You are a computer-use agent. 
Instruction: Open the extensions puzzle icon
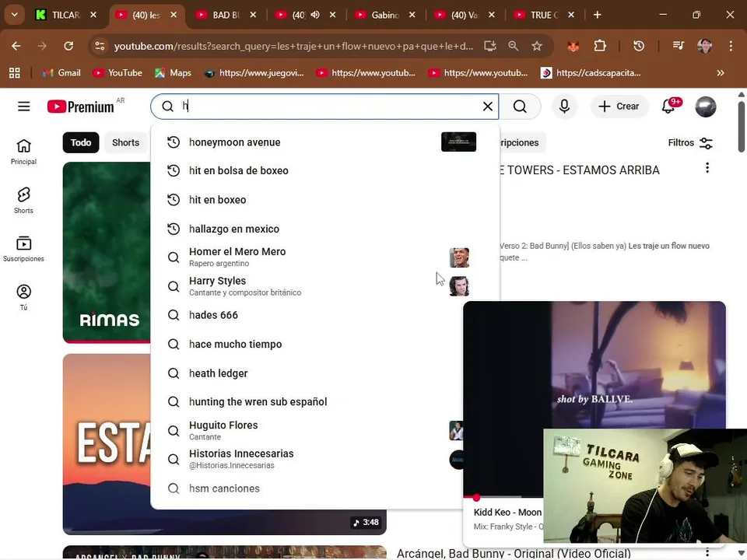point(600,46)
